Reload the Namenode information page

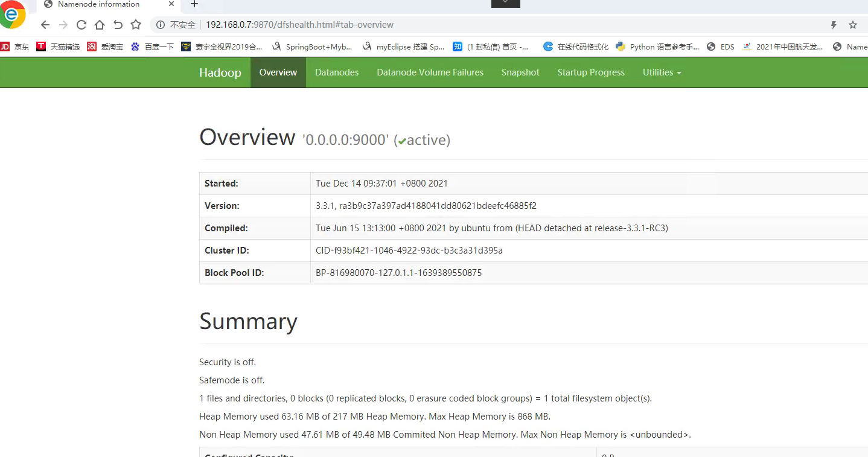(81, 25)
